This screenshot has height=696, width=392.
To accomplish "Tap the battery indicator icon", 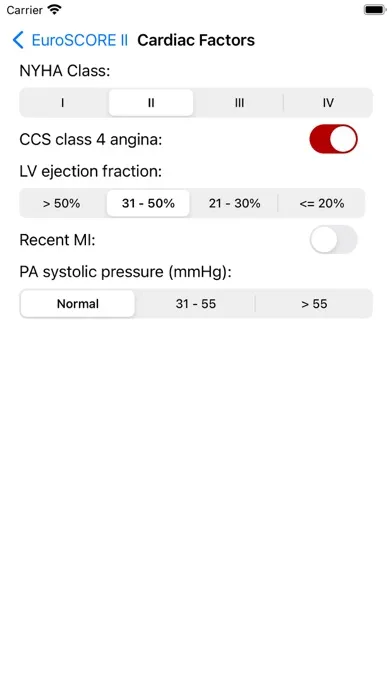I will tap(375, 9).
